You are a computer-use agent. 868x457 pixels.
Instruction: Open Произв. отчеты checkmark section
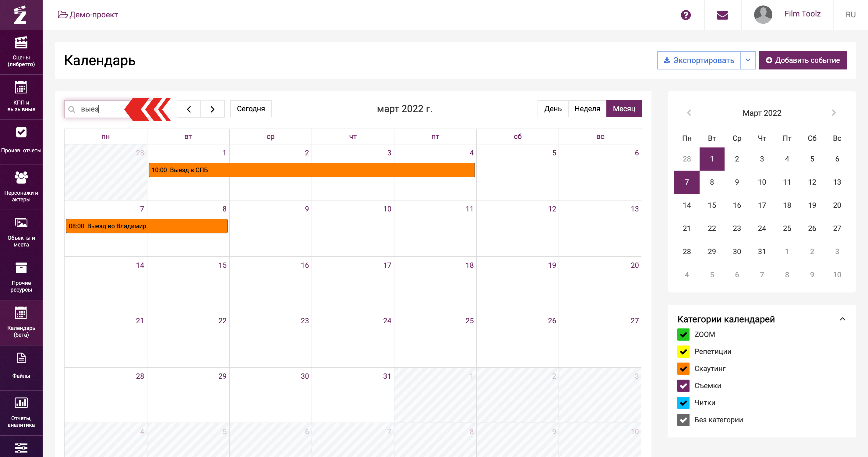(x=21, y=142)
